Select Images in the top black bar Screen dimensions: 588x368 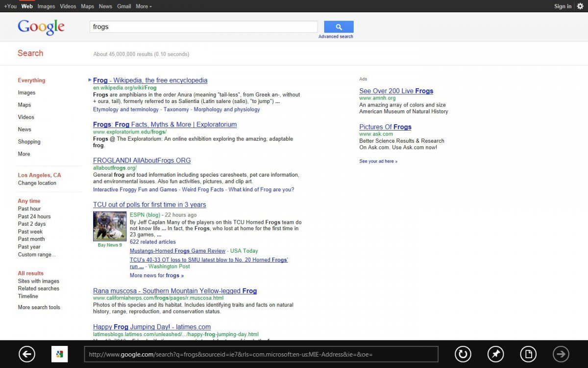click(46, 6)
